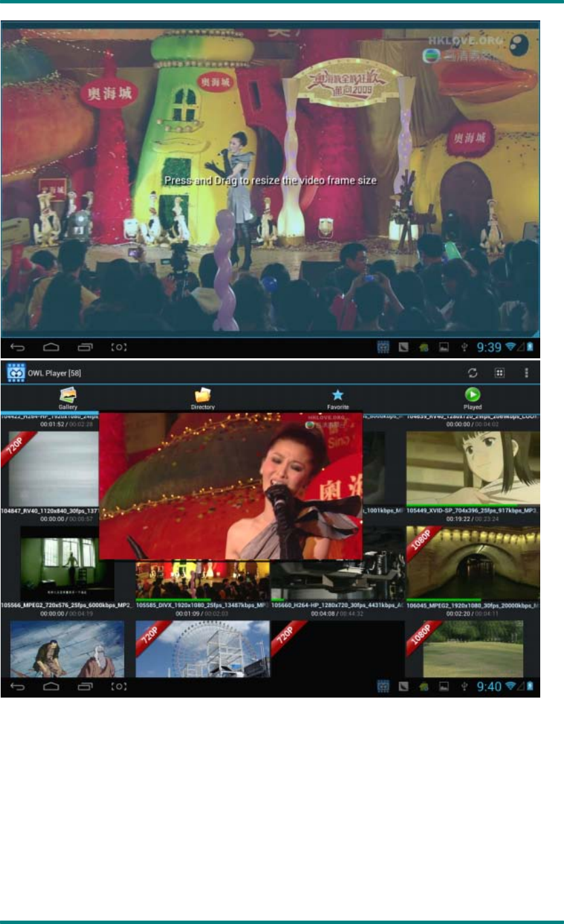This screenshot has height=924, width=564.
Task: Open the 104847_RV40 720P video thumbnail
Action: [50, 468]
